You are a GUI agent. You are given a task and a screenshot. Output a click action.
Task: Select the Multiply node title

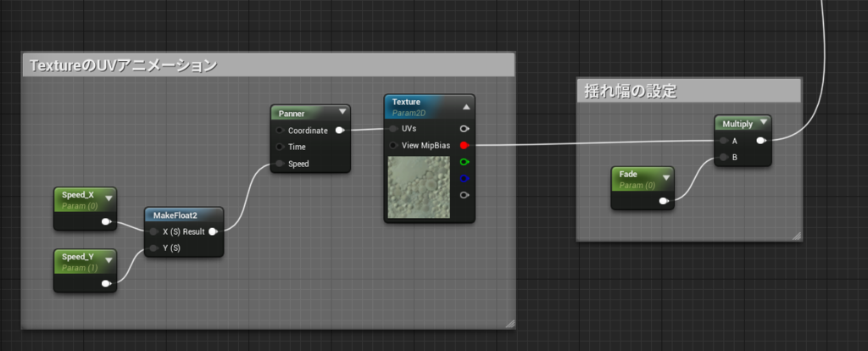coord(738,124)
